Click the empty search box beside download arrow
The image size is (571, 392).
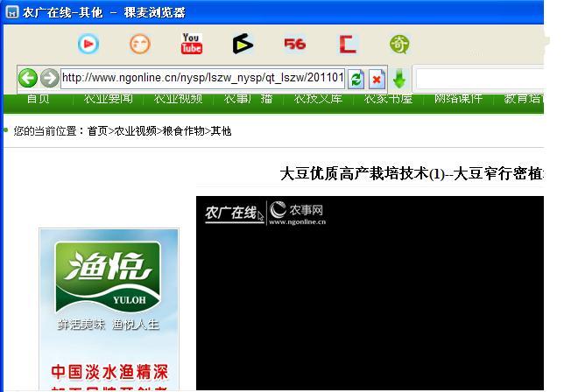pos(480,79)
